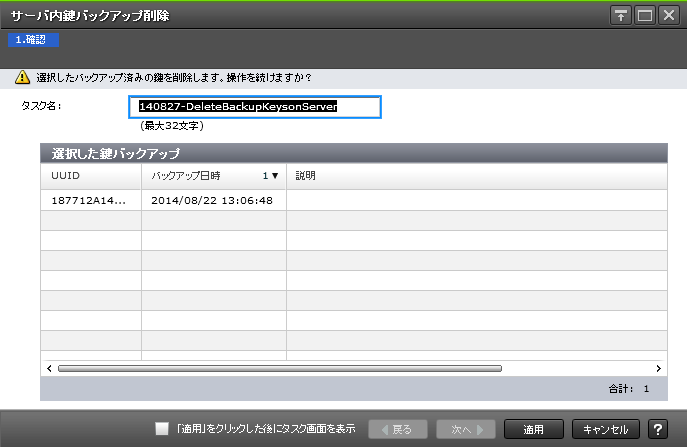
Task: Click the 説明 column header
Action: [x=477, y=176]
